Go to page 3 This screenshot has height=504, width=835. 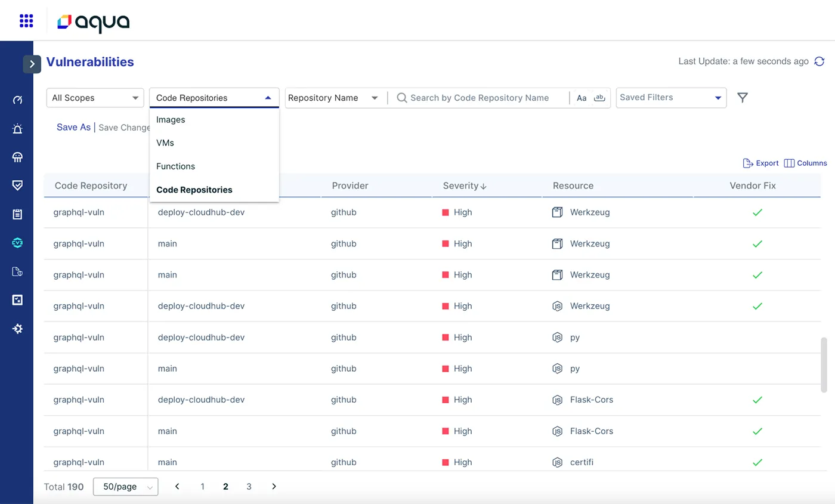pos(249,487)
